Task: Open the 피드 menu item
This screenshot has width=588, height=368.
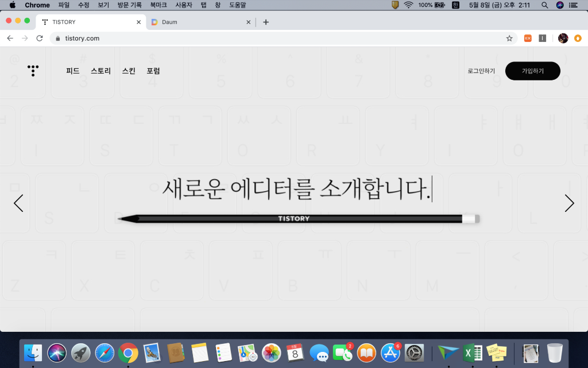Action: pyautogui.click(x=73, y=71)
